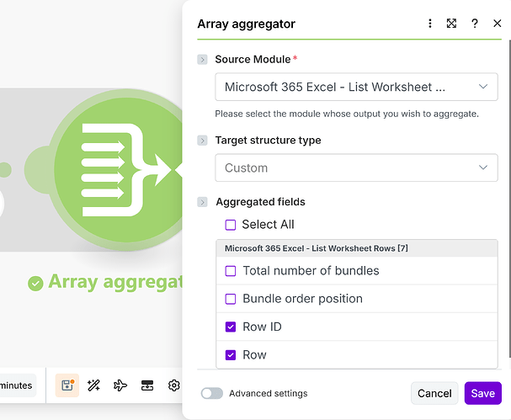
Task: Uncheck the Row field
Action: click(231, 355)
